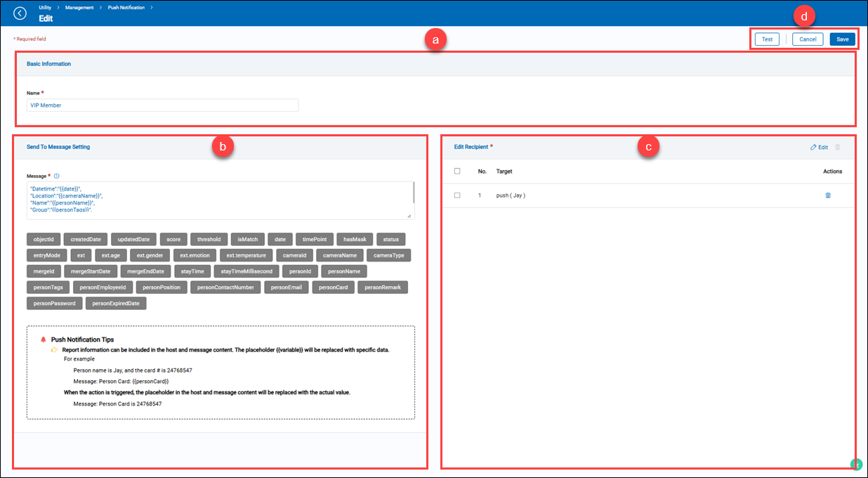Check the box for push (Jay) recipient

(x=457, y=195)
